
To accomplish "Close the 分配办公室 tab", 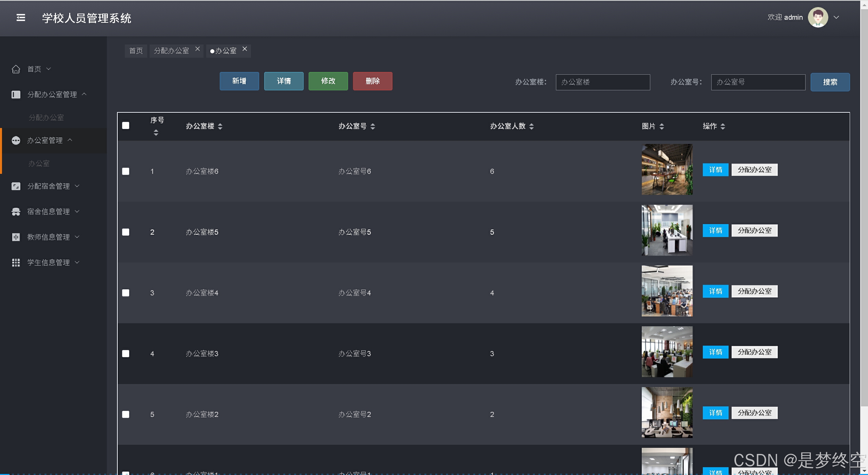I will (197, 49).
